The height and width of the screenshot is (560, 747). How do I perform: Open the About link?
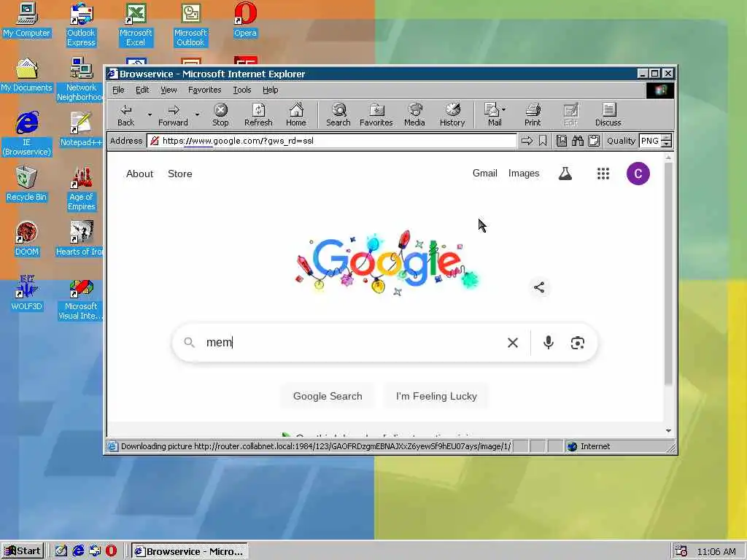[139, 174]
